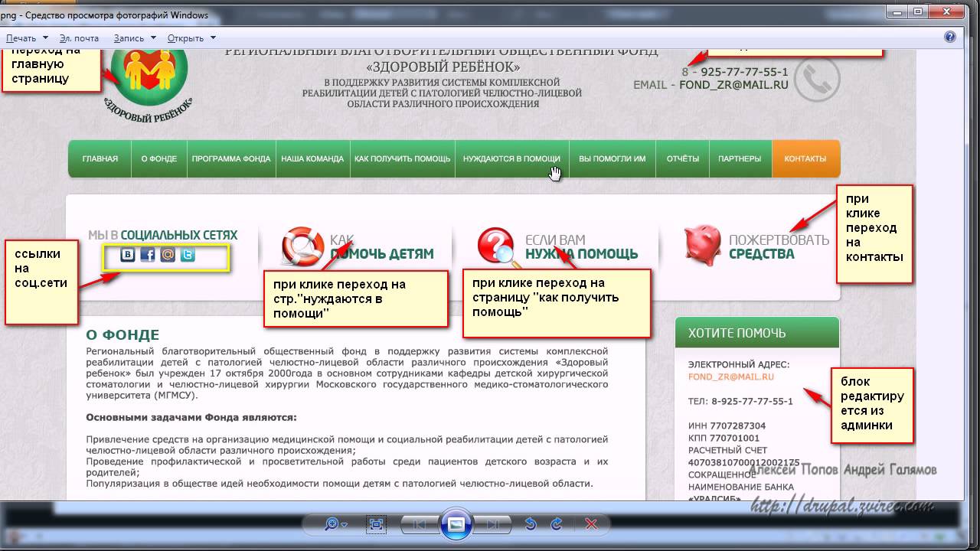
Task: Minimize the Photo Viewer window
Action: point(898,11)
